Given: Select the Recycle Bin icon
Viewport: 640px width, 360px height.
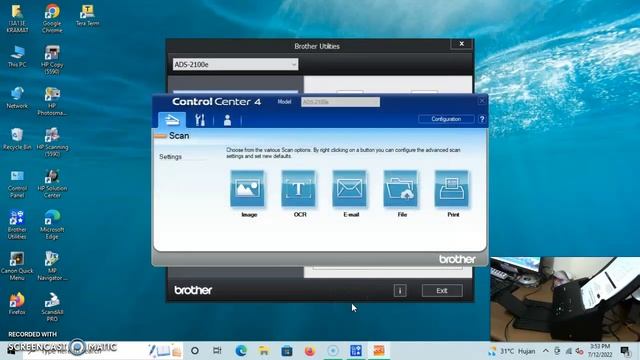Looking at the screenshot, I should (x=17, y=139).
